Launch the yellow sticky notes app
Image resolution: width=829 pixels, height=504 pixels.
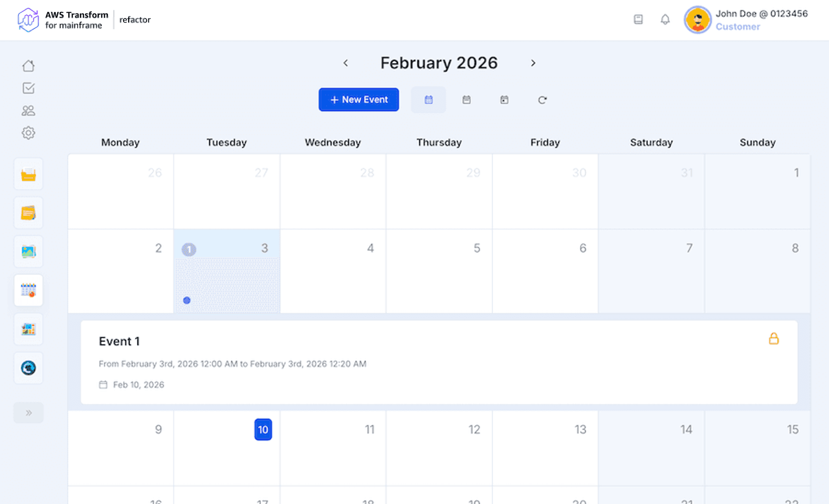[29, 213]
